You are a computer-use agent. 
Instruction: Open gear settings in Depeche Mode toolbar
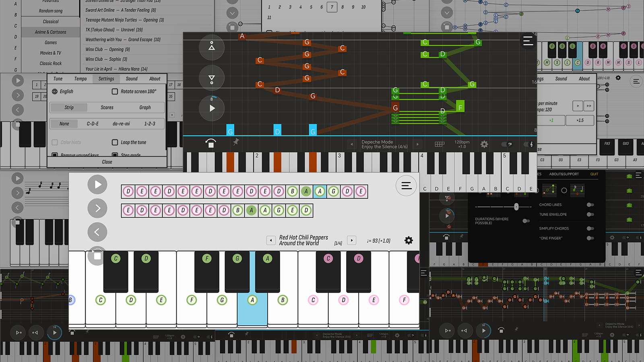coord(484,144)
